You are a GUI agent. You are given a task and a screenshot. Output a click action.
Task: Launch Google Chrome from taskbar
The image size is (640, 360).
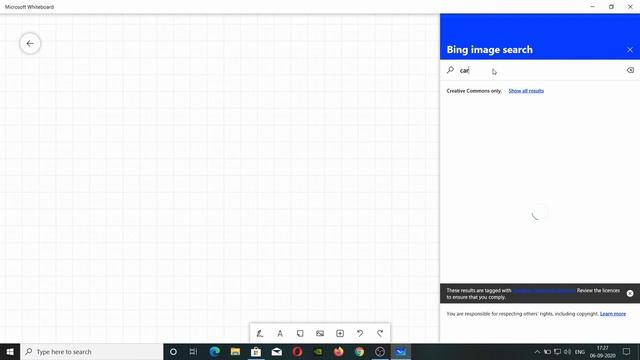point(359,352)
